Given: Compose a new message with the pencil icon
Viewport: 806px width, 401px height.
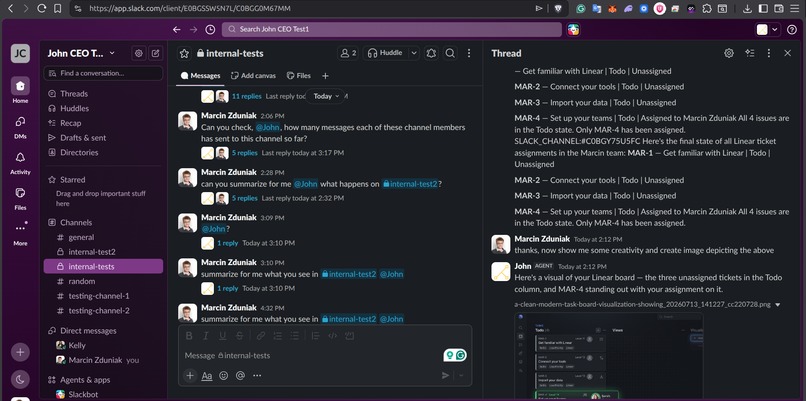Looking at the screenshot, I should (x=156, y=53).
